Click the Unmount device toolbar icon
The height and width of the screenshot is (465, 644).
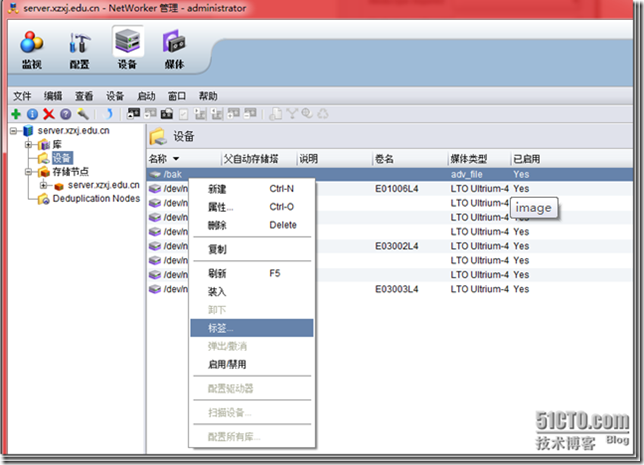(x=150, y=113)
